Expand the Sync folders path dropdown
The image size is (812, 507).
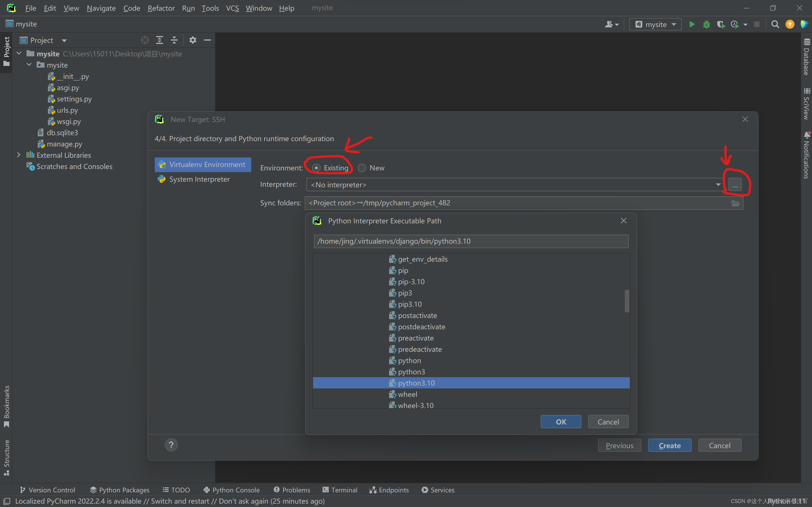(735, 203)
